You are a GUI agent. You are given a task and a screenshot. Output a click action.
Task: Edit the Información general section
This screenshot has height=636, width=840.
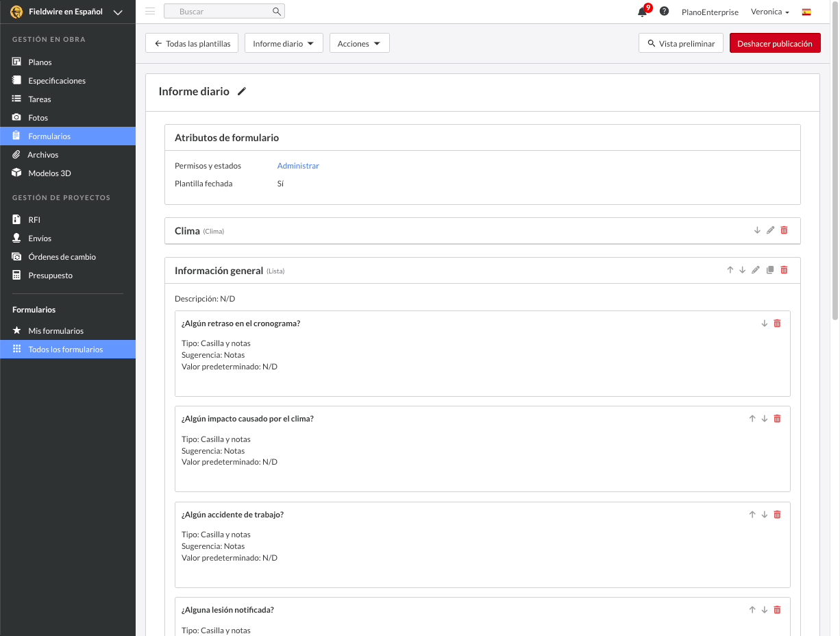click(x=756, y=271)
